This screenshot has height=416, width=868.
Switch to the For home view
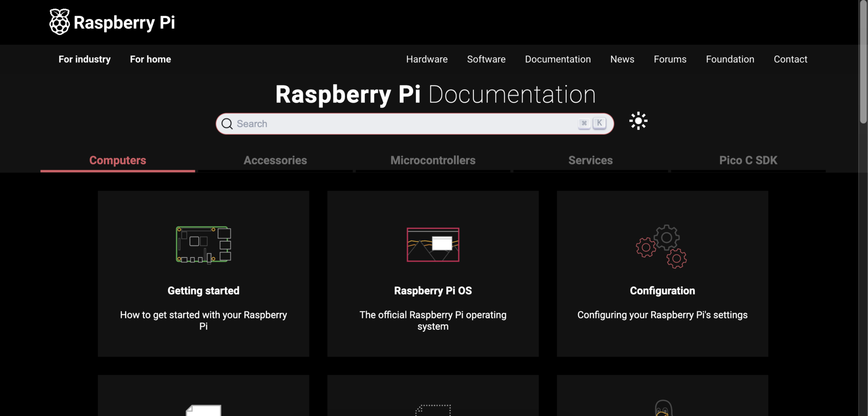pos(150,59)
